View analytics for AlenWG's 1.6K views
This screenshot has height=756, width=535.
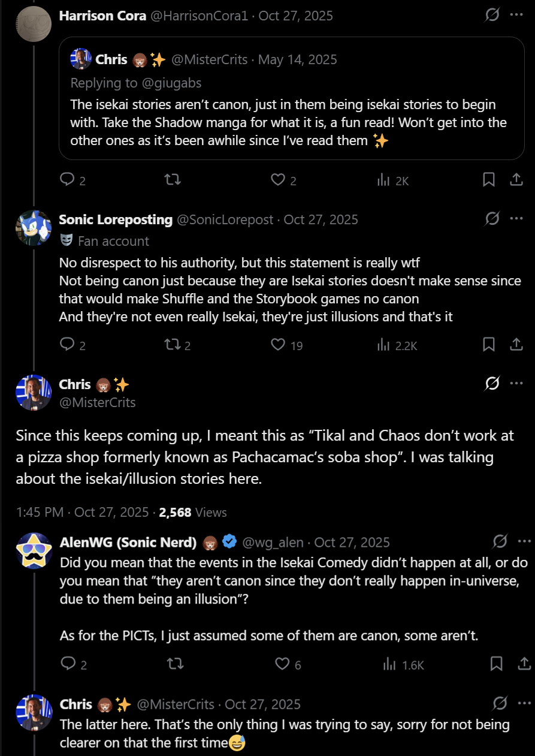(x=403, y=664)
